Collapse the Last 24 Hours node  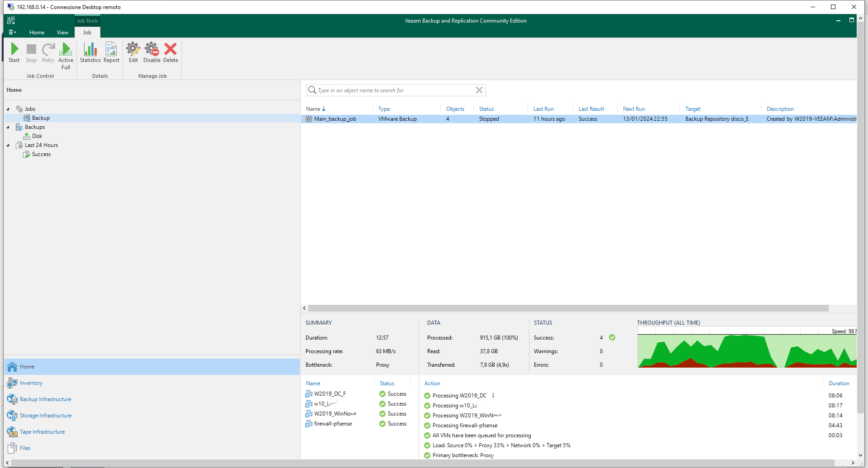click(x=8, y=145)
